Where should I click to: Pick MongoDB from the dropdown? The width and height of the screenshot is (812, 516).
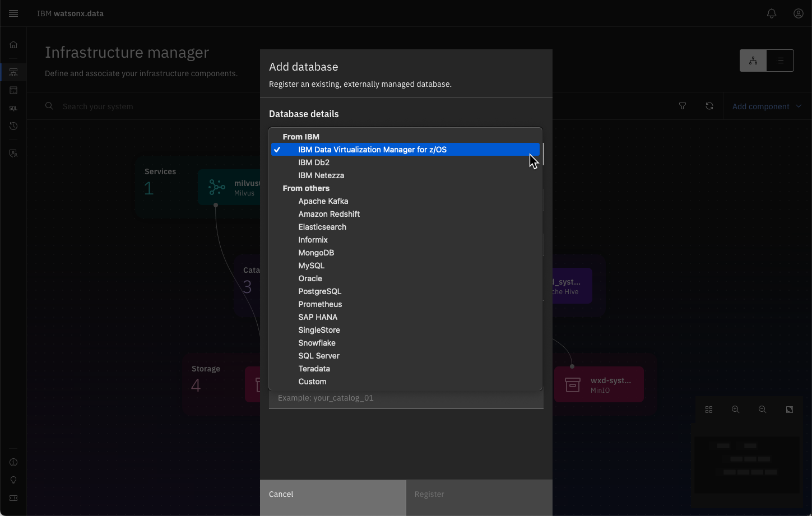click(405, 253)
